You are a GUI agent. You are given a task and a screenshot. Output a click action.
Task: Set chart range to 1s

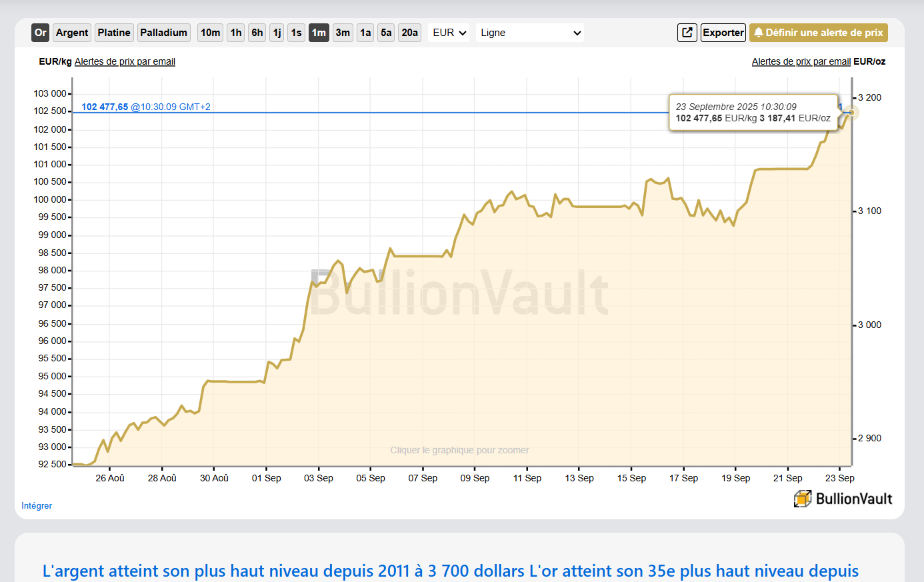297,33
